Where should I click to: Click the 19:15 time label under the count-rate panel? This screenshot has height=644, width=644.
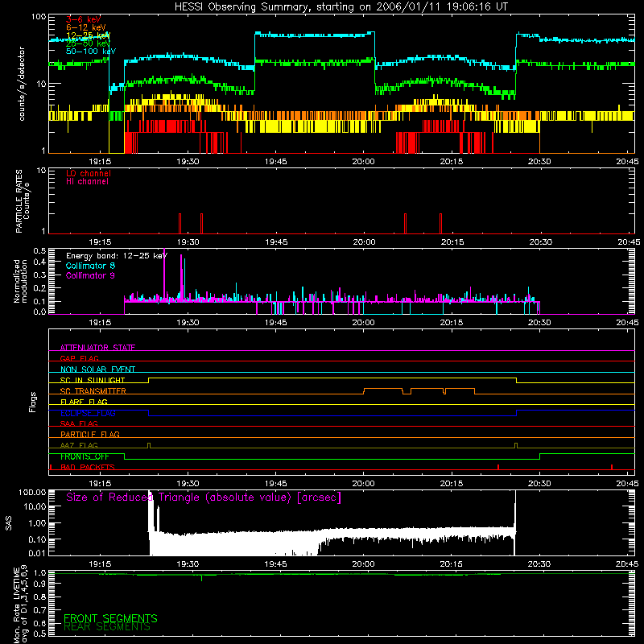pos(100,162)
